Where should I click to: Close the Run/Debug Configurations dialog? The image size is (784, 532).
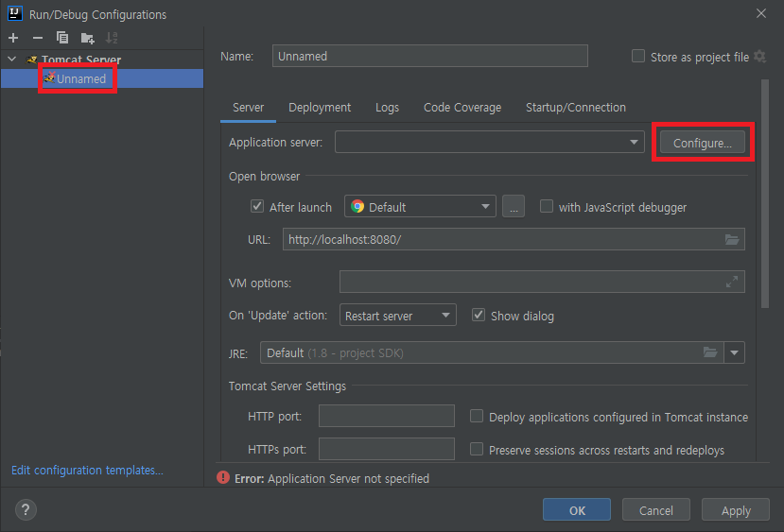[x=761, y=13]
